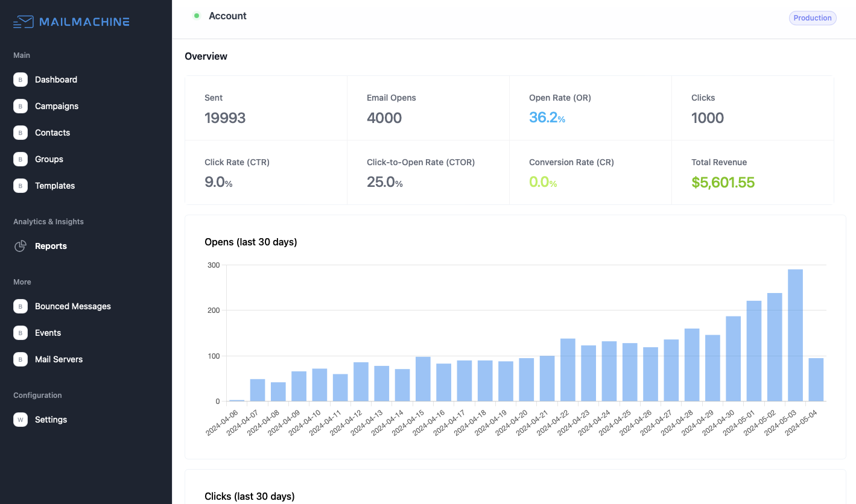Image resolution: width=856 pixels, height=504 pixels.
Task: Click the 2024-05-04 bar in Opens chart
Action: [816, 380]
